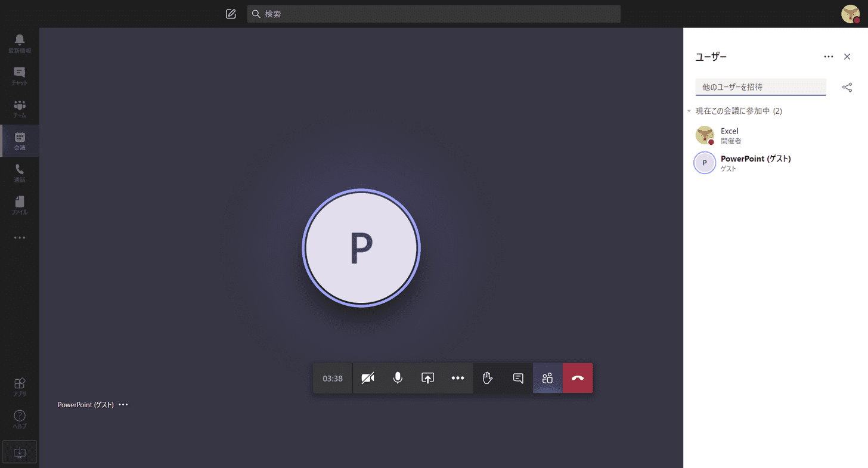Turn on the camera
Screen dimensions: 868x468
click(368, 378)
